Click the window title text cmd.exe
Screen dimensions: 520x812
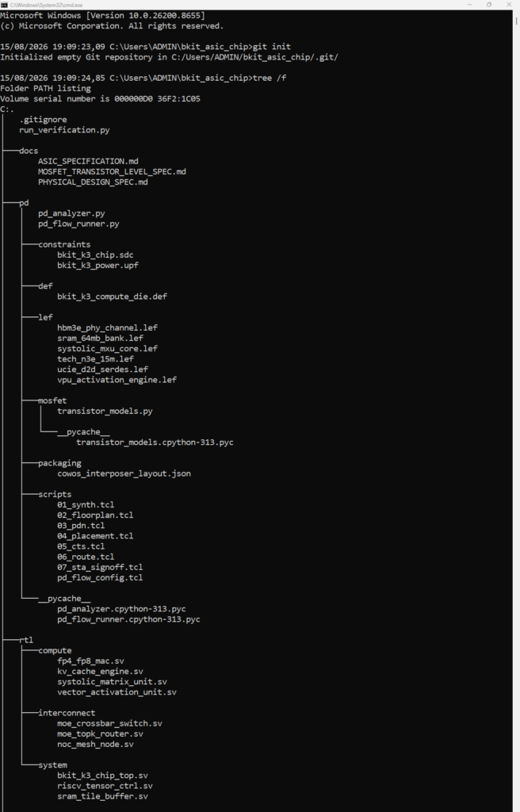point(46,5)
